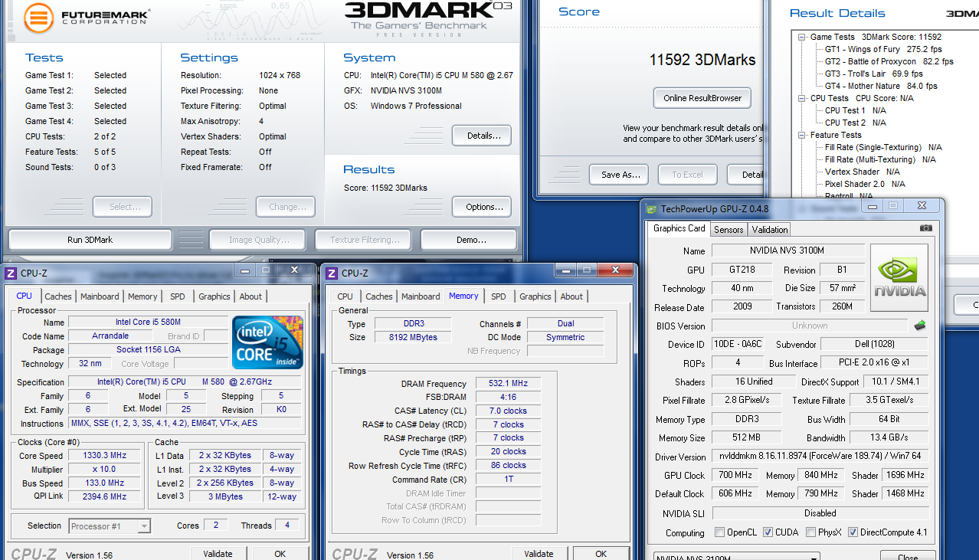Open the About tab in the Memory CPU-Z window
The width and height of the screenshot is (979, 560).
[x=571, y=296]
